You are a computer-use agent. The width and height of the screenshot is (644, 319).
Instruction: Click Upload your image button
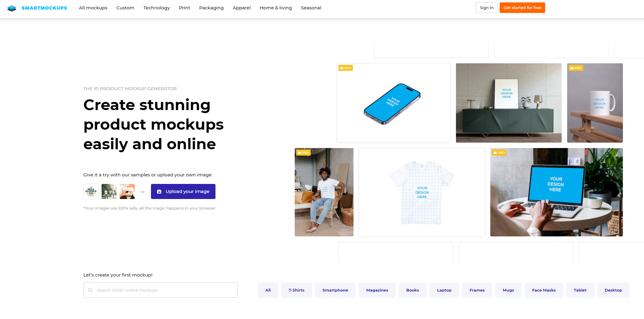(183, 191)
